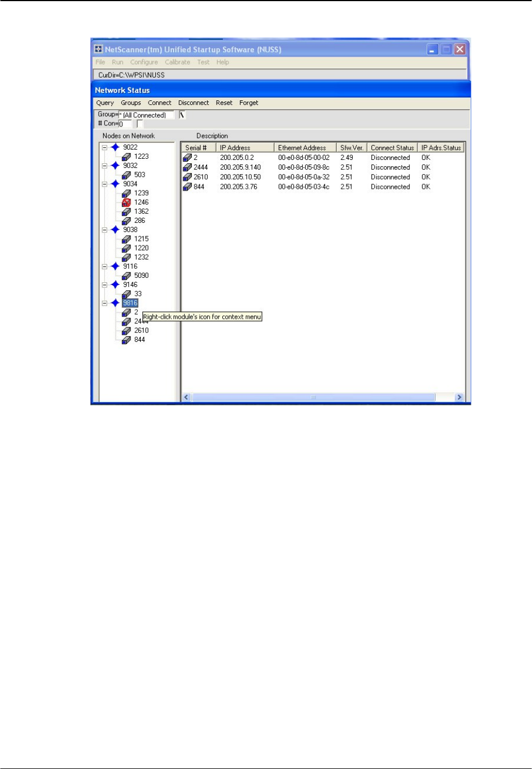Image resolution: width=532 pixels, height=769 pixels.
Task: Click the 9038 node star icon
Action: coord(115,230)
